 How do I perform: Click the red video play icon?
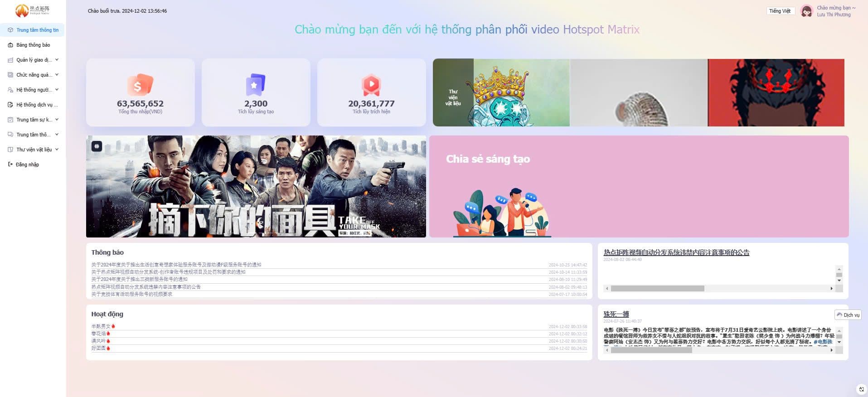[x=371, y=85]
